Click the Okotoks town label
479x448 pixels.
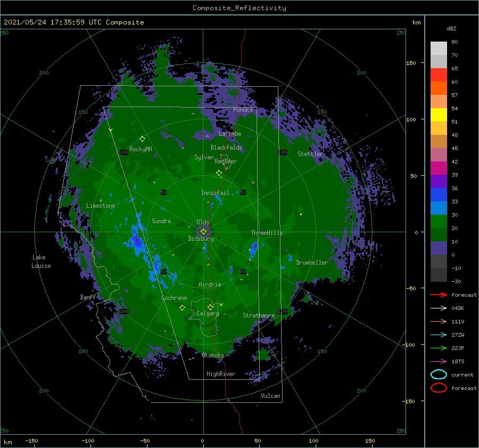(x=213, y=355)
